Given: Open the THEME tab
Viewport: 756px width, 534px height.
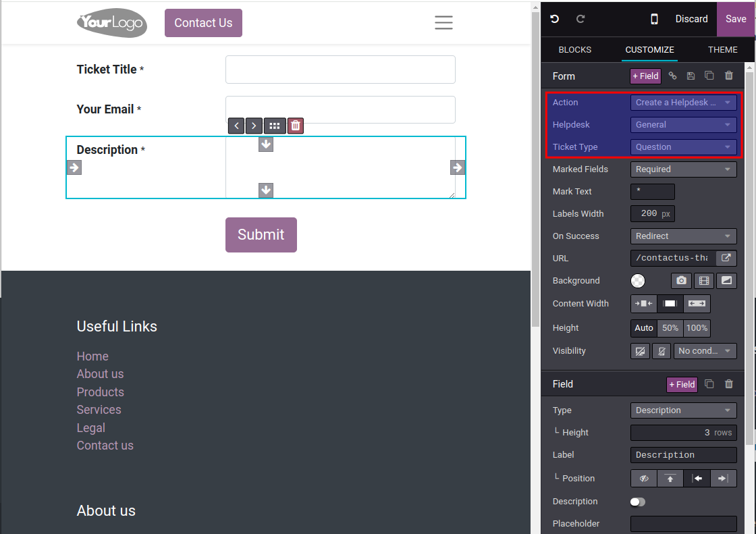Looking at the screenshot, I should [x=722, y=50].
